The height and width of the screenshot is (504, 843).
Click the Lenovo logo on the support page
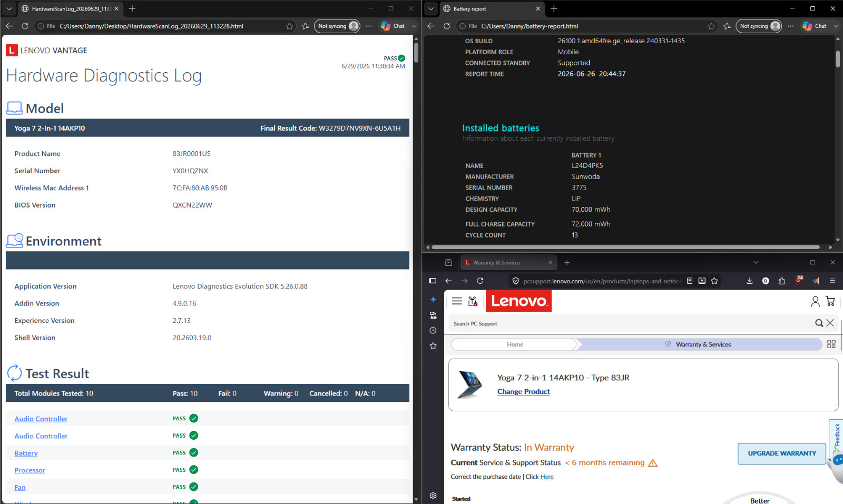pyautogui.click(x=518, y=301)
